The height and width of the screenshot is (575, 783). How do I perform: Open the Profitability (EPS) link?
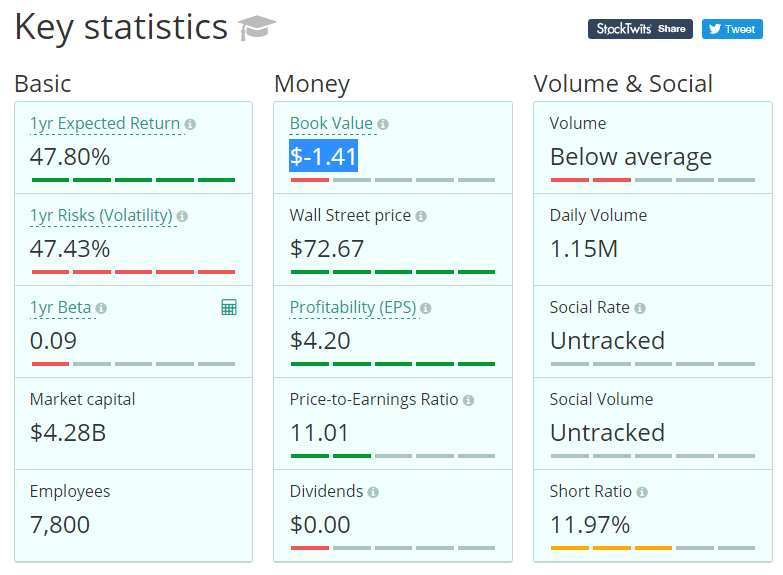tap(353, 307)
